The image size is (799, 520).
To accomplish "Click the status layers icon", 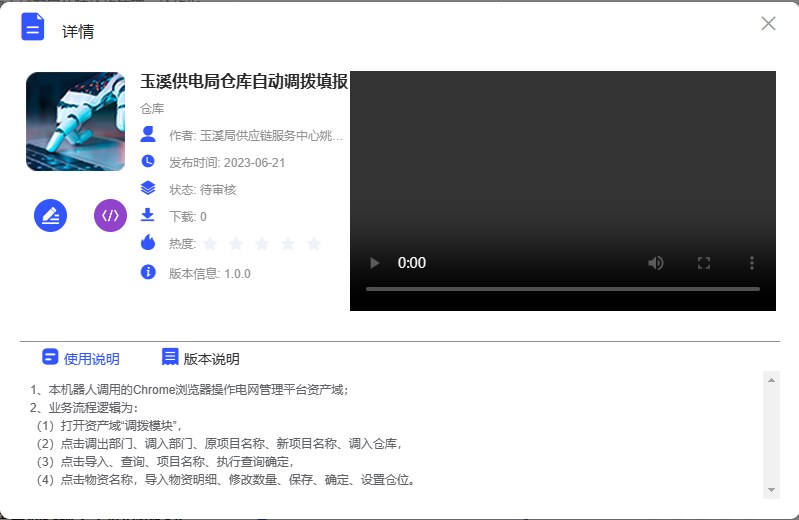I will (148, 188).
